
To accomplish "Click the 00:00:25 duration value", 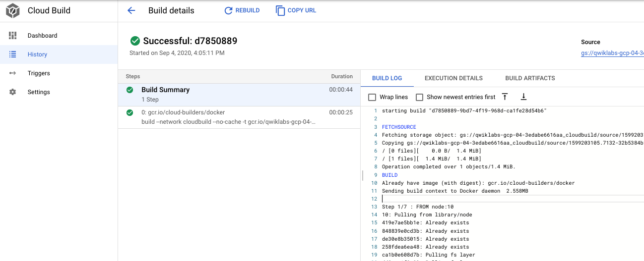I will 341,112.
